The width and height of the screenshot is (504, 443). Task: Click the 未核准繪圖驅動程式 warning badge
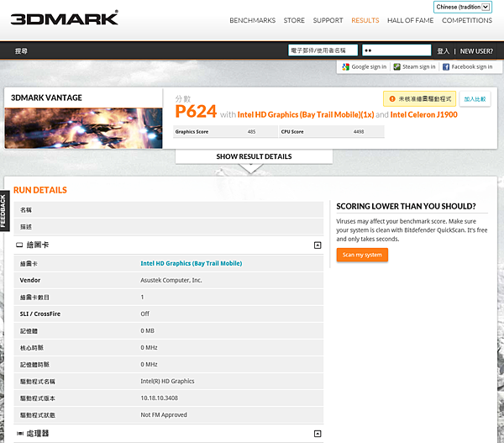pos(419,98)
